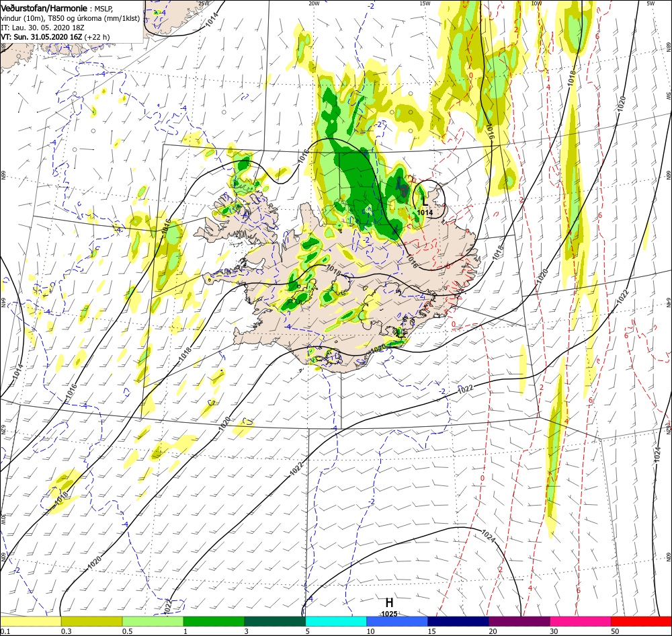Click the yellow 0.1 mm precipitation legend swatch
The image size is (672, 636).
tap(30, 621)
